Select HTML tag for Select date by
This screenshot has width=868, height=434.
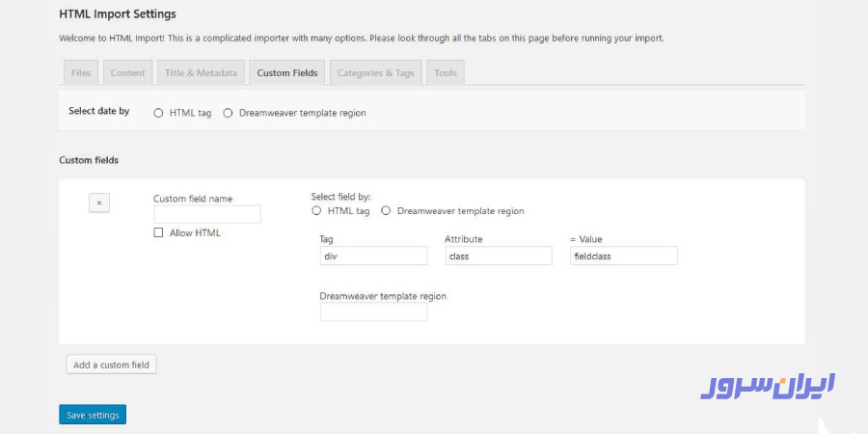(x=158, y=113)
